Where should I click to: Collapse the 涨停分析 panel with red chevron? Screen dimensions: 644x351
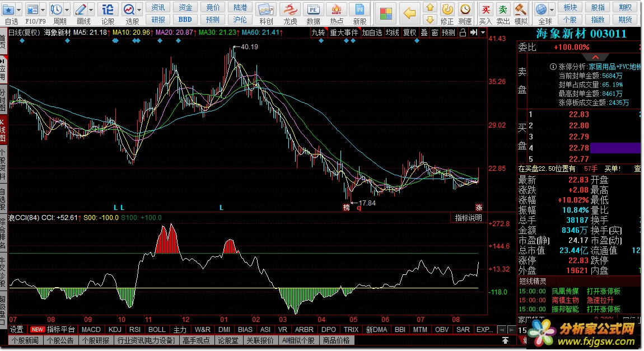click(595, 57)
